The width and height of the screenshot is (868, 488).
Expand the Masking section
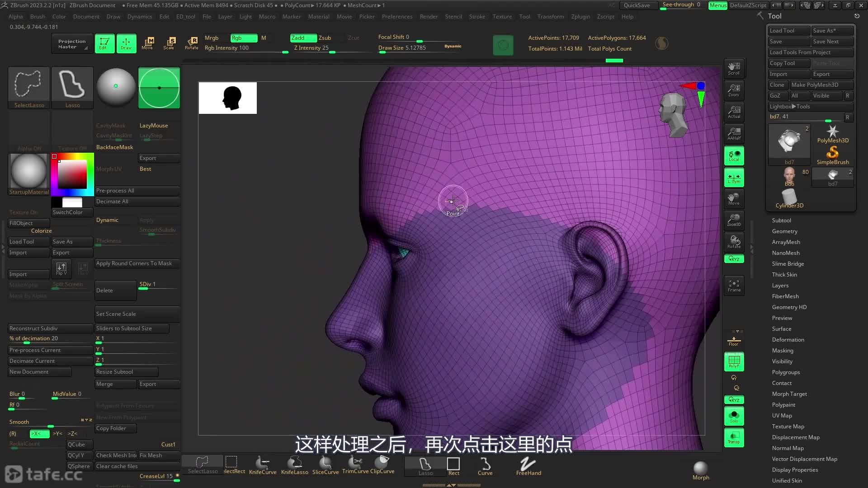(782, 351)
